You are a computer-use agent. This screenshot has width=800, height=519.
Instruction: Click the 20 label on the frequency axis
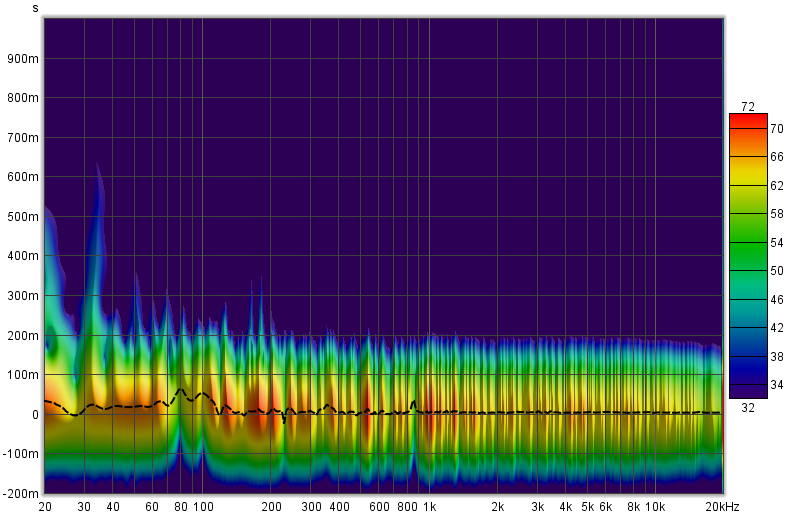click(45, 507)
